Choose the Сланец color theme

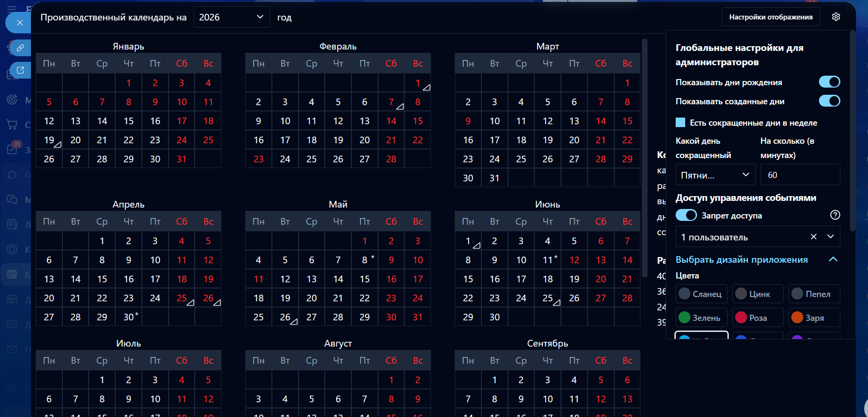[701, 294]
